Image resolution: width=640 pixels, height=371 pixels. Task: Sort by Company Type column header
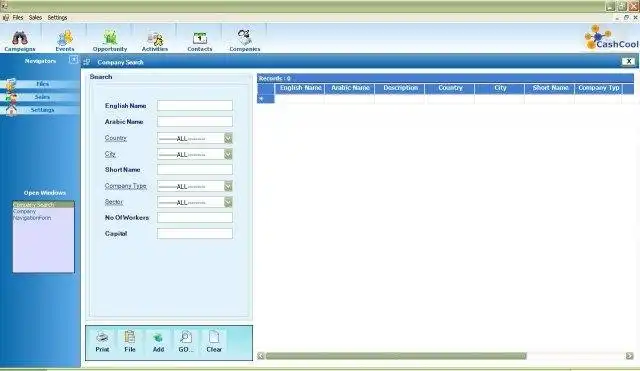(x=599, y=88)
